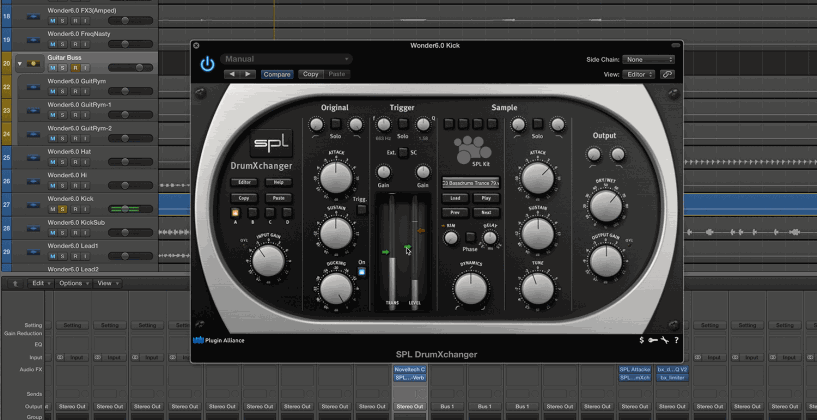The width and height of the screenshot is (817, 420).
Task: Click the orange LEVEL threshold arrow
Action: point(422,230)
